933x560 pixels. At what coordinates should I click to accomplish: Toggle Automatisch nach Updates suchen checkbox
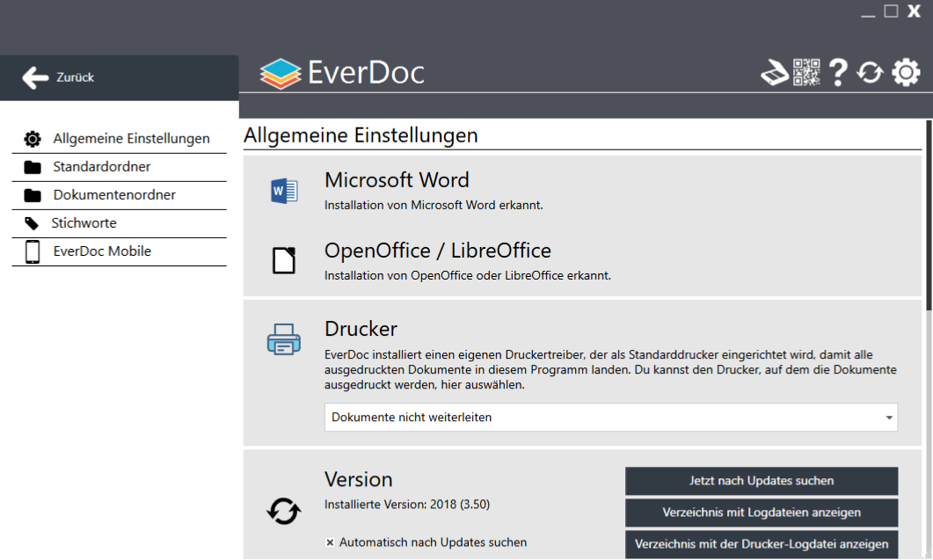[331, 543]
